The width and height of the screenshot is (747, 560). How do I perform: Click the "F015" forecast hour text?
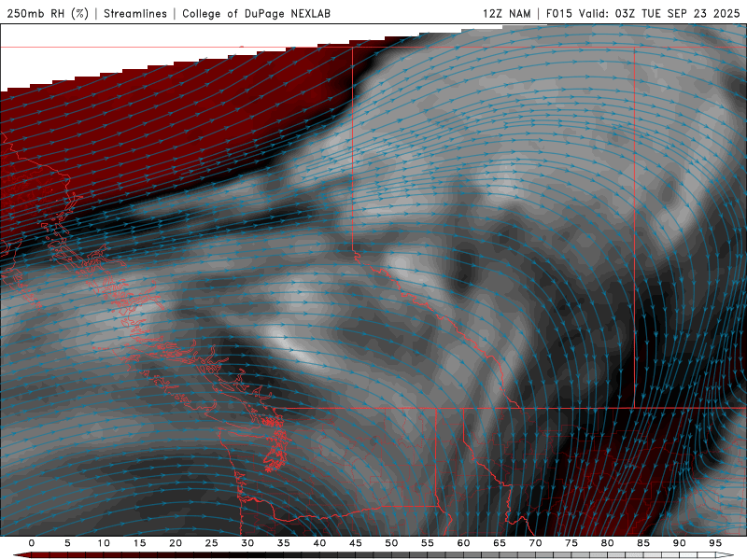point(559,13)
